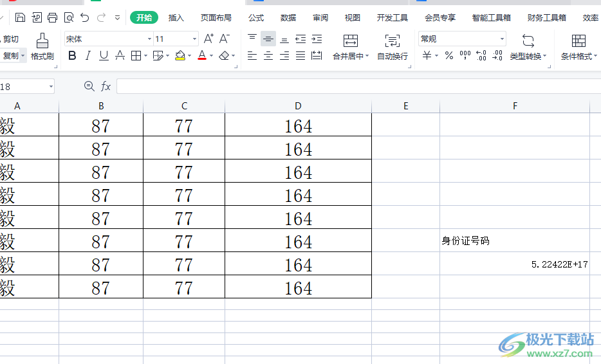Decrease indent icon
The height and width of the screenshot is (364, 601).
click(x=300, y=39)
